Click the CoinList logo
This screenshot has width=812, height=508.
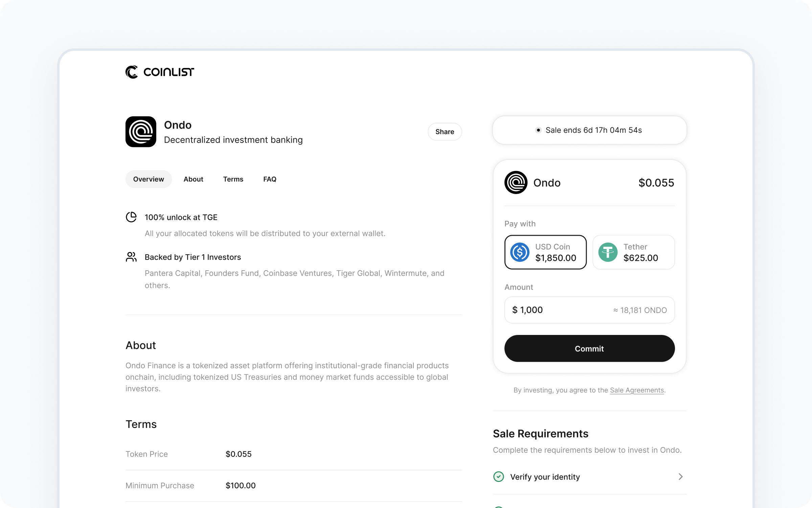160,72
